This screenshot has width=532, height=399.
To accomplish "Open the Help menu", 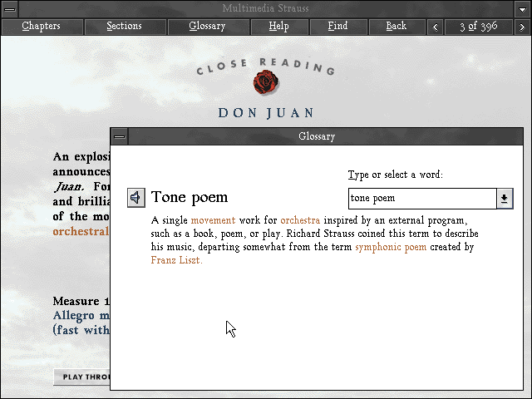I will [x=279, y=27].
